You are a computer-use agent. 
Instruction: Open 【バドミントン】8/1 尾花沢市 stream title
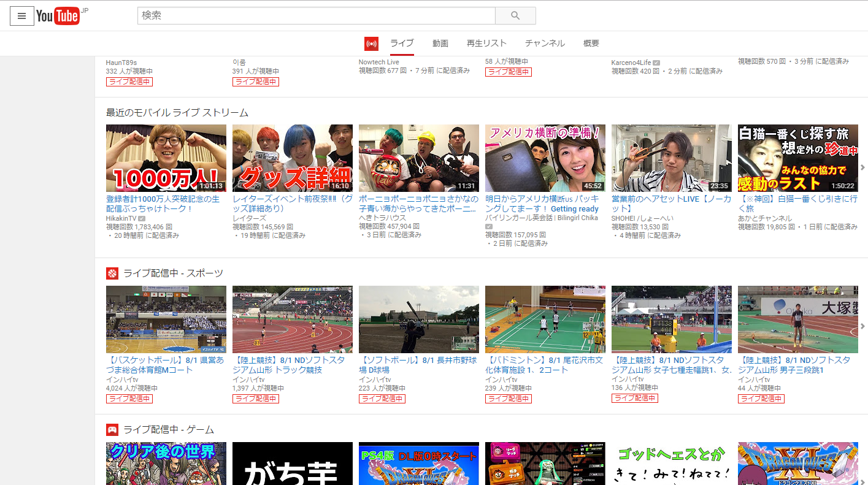(x=544, y=365)
